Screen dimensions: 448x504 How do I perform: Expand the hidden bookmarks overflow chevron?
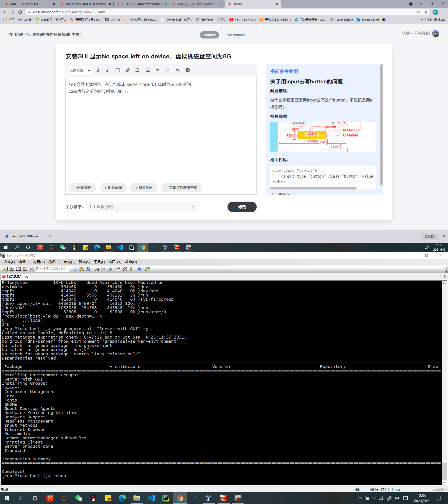click(x=422, y=20)
